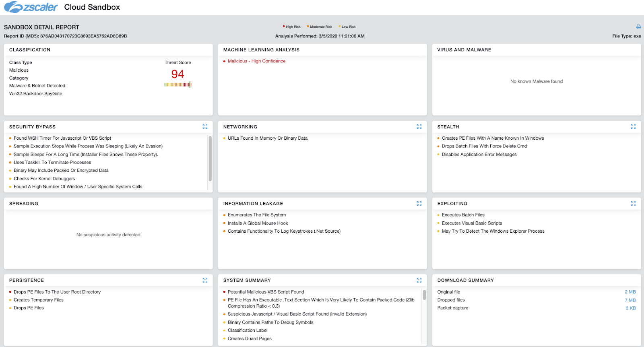Print the sandbox detail report
This screenshot has height=347, width=644.
(638, 27)
